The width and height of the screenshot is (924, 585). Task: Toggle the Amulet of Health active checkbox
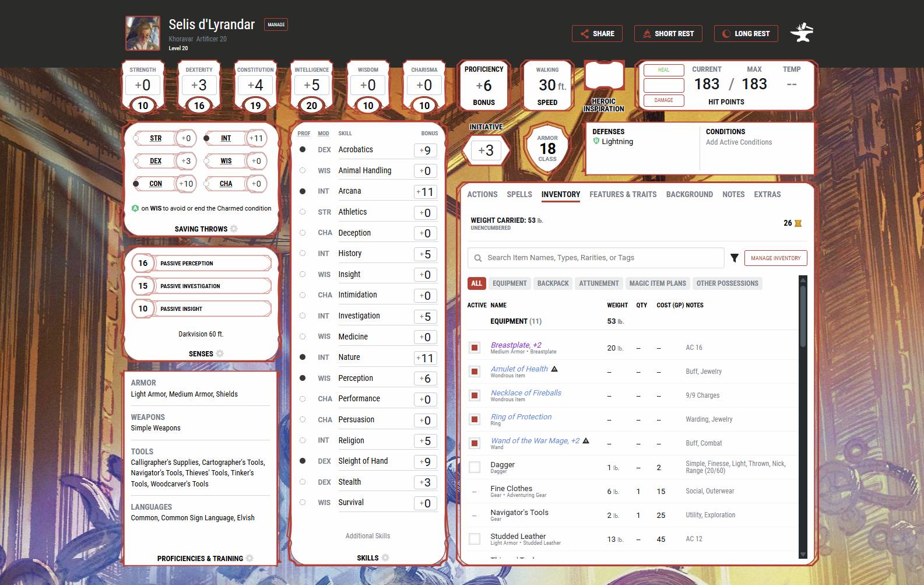tap(475, 372)
